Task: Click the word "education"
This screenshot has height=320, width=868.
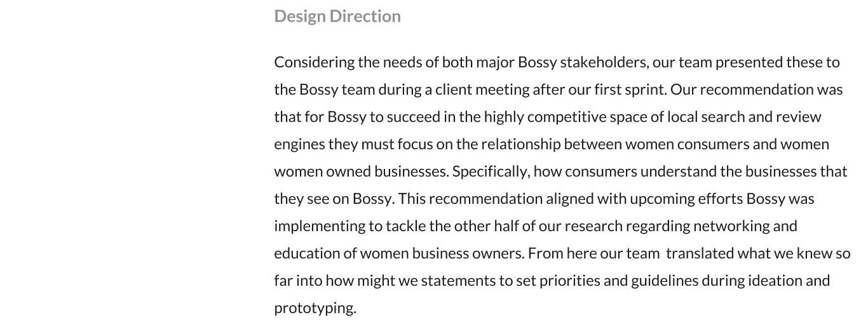Action: coord(307,253)
